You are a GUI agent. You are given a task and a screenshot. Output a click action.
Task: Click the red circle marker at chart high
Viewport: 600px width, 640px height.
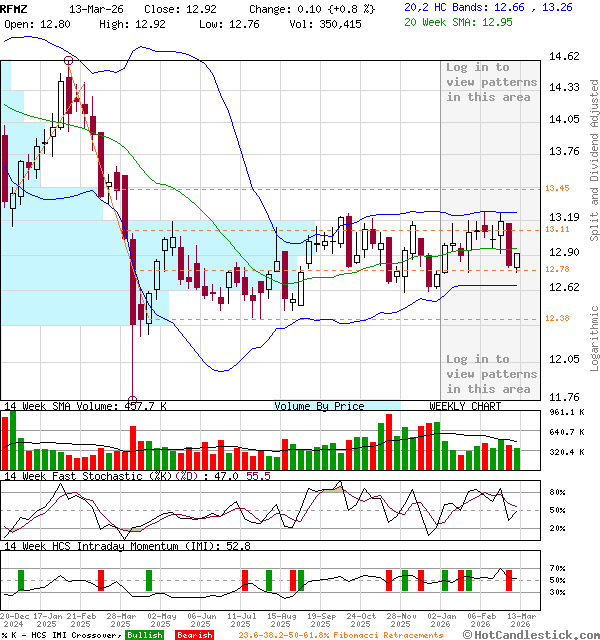pos(68,60)
